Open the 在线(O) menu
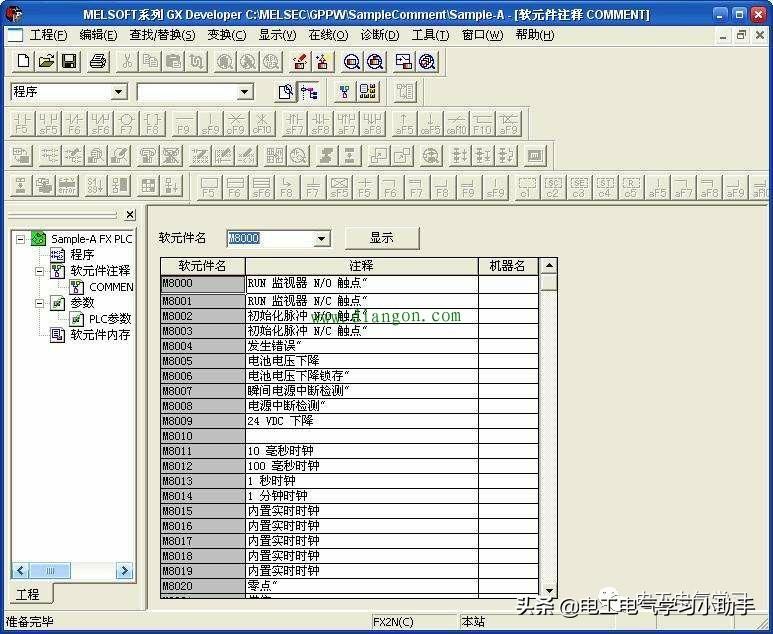 (x=328, y=35)
